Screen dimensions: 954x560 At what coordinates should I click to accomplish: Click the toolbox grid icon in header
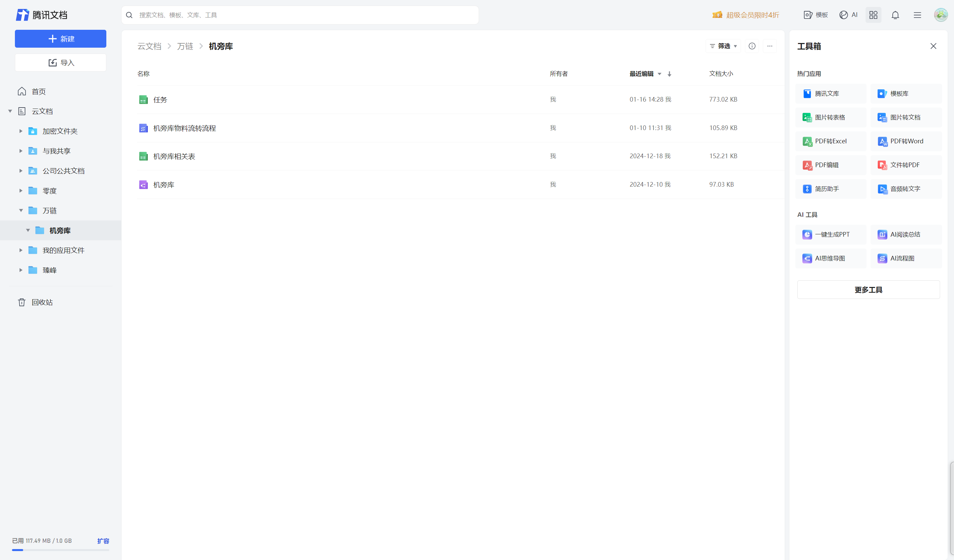[x=873, y=15]
